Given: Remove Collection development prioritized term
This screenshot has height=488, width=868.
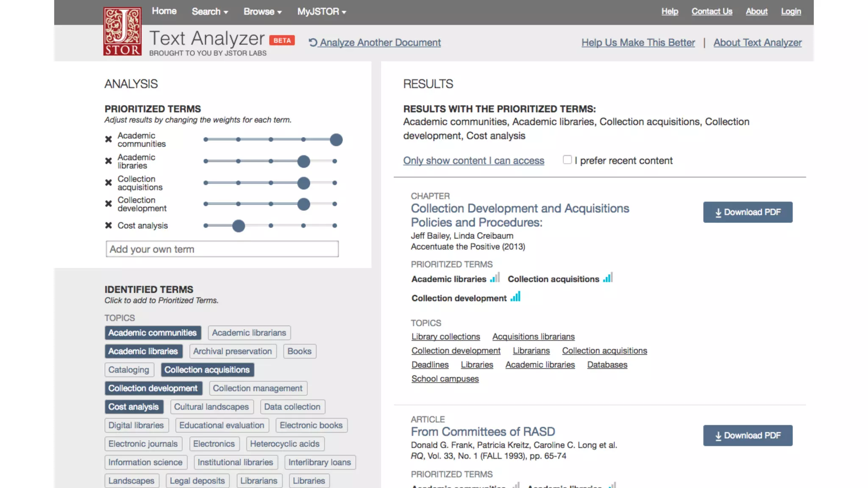Looking at the screenshot, I should point(108,204).
